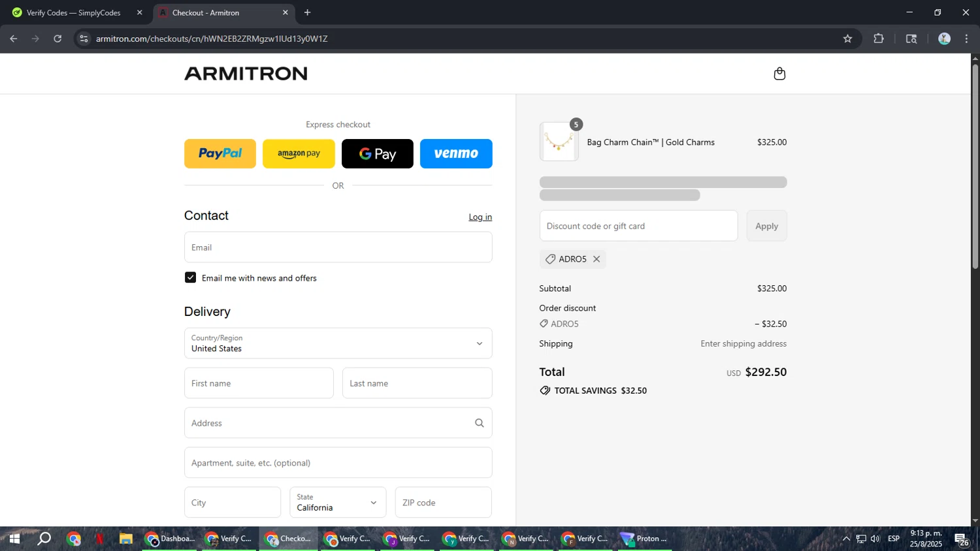
Task: Open a new browser tab
Action: [x=307, y=12]
